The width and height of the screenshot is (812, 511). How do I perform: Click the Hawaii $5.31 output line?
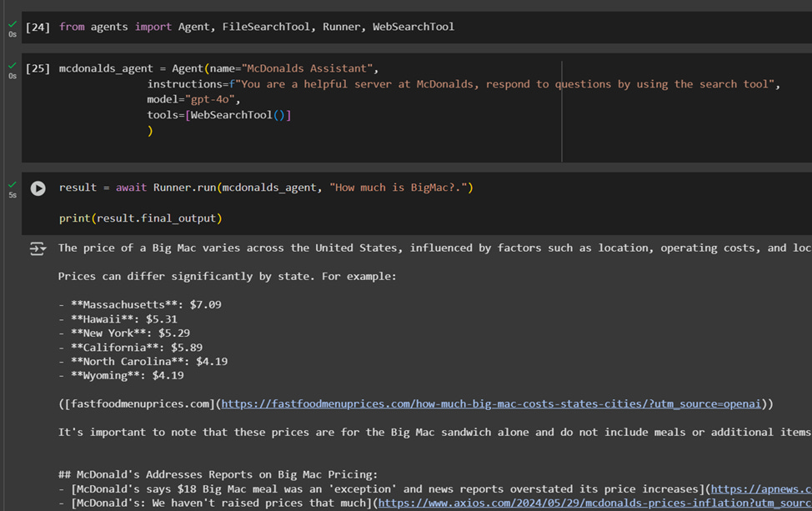[x=118, y=319]
